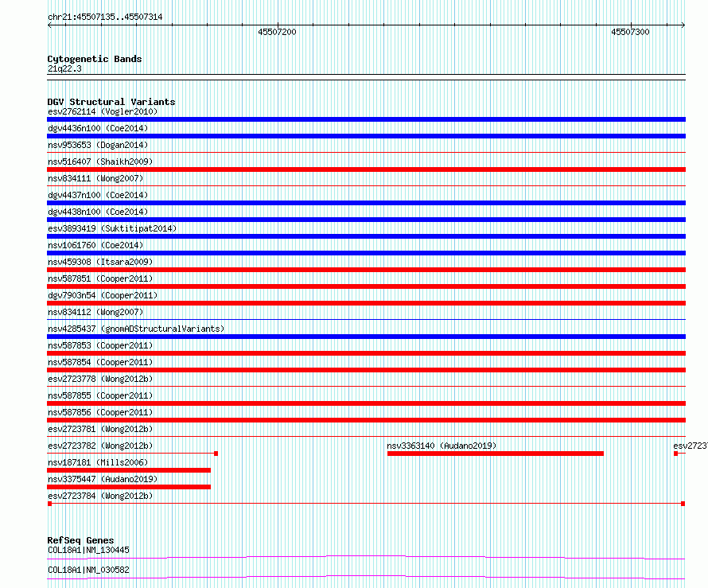708x588 pixels.
Task: Click nsv459308 (Itsara2009) label
Action: pos(100,262)
